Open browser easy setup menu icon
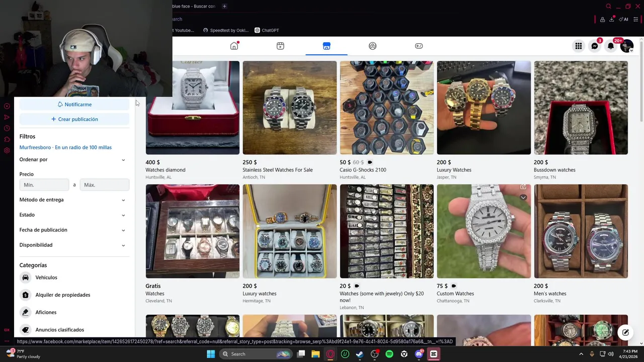 click(x=635, y=19)
